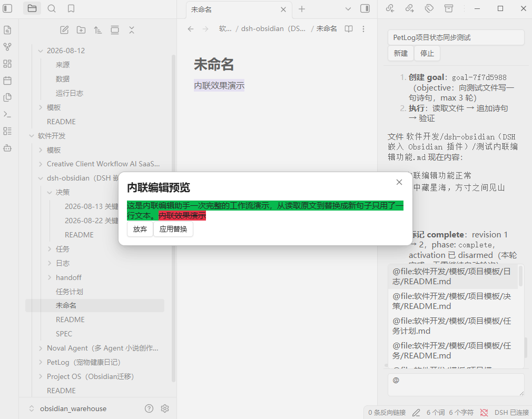Screen dimensions: 532x419
Task: Expand the PetLog folder
Action: tap(41, 362)
